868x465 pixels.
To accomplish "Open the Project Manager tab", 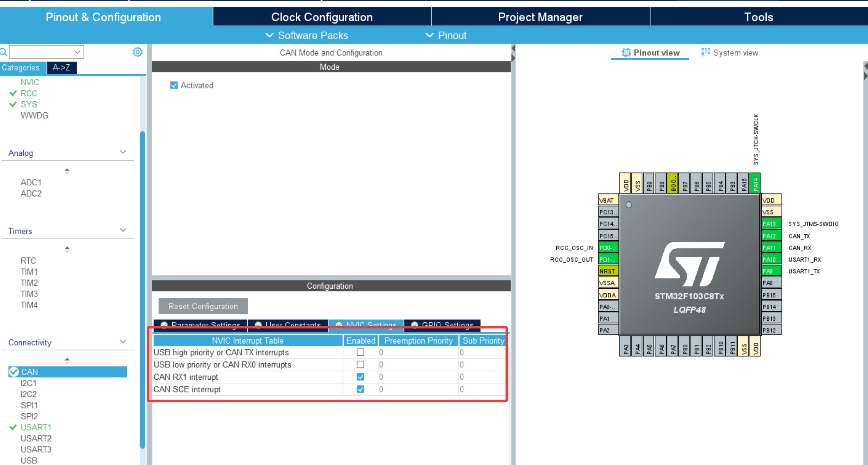I will pos(540,17).
